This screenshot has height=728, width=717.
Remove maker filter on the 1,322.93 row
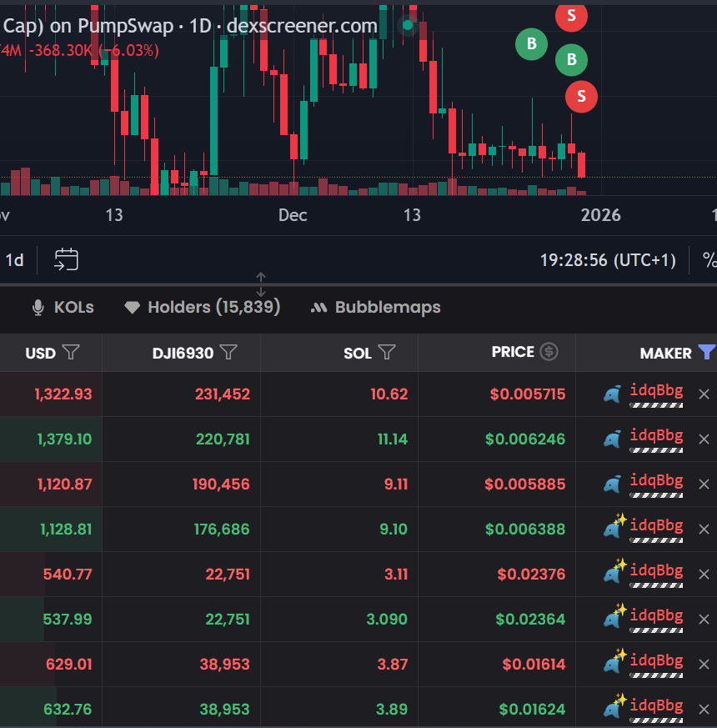704,394
